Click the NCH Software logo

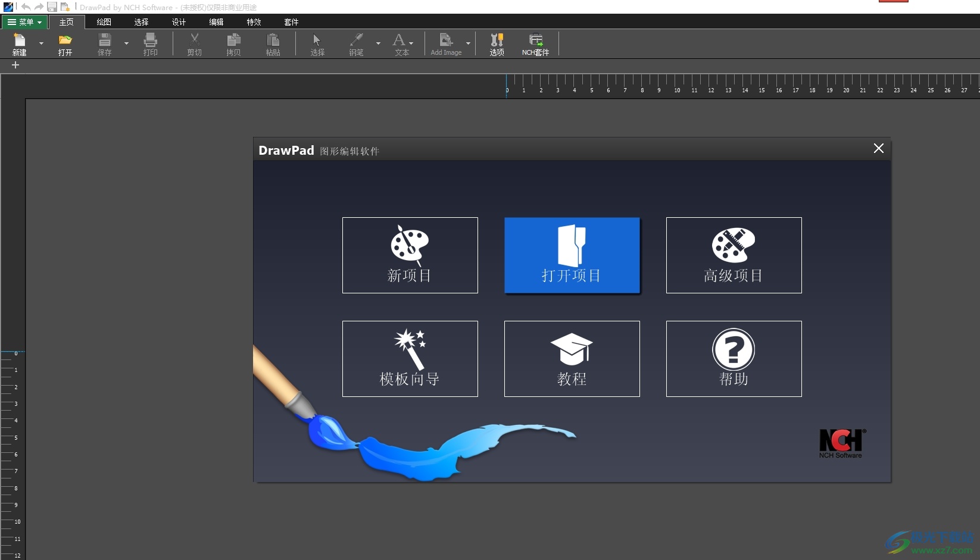(x=842, y=443)
